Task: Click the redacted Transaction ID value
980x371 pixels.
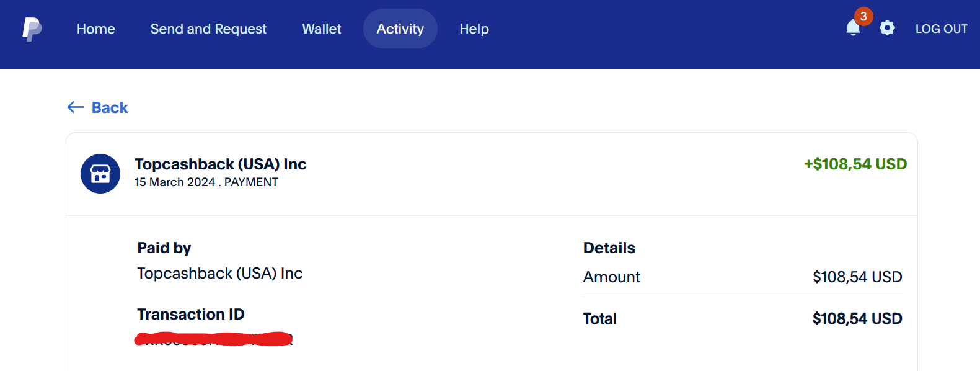Action: pyautogui.click(x=214, y=339)
